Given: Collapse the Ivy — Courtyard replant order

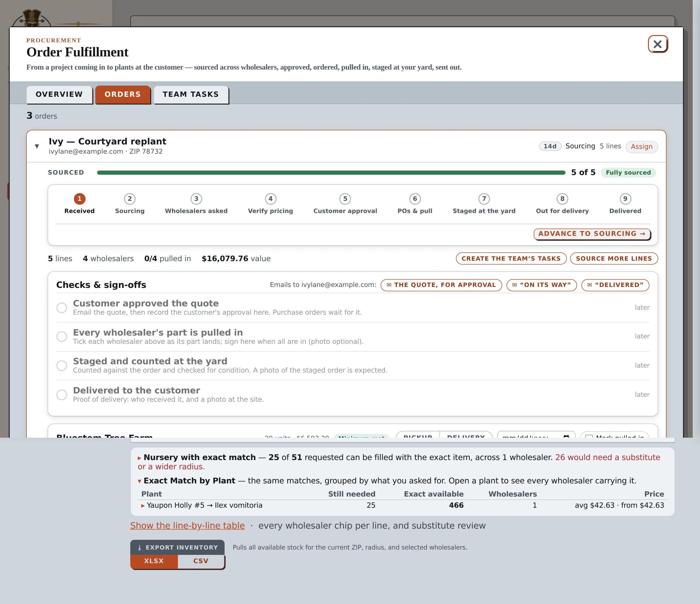Looking at the screenshot, I should tap(37, 146).
